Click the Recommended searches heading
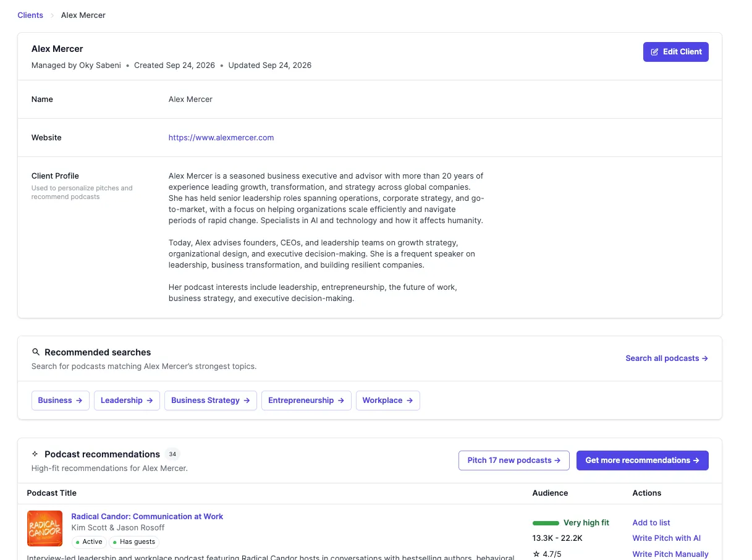 (98, 352)
